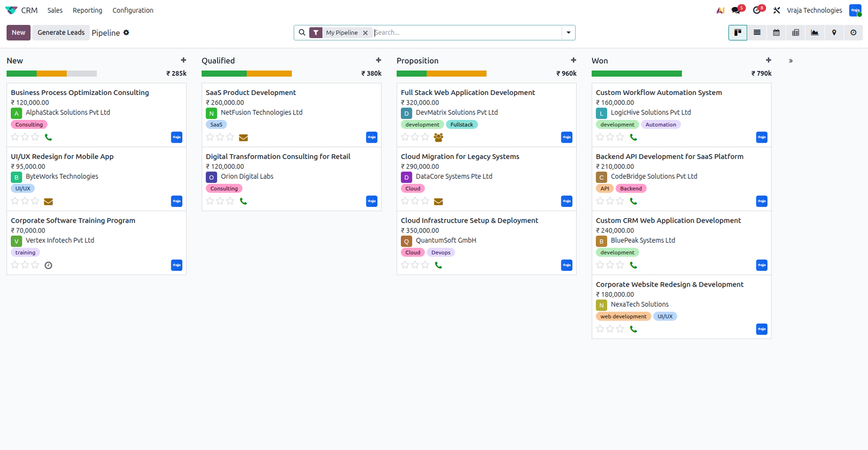868x450 pixels.
Task: Click Generate Leads button
Action: pos(61,33)
